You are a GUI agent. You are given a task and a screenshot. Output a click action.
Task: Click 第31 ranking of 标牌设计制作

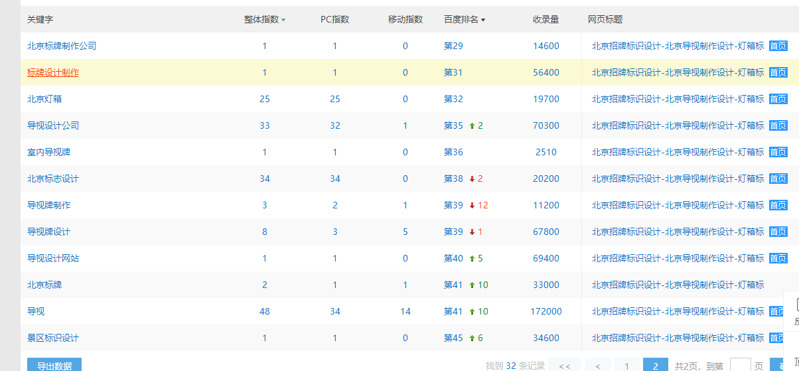[454, 72]
